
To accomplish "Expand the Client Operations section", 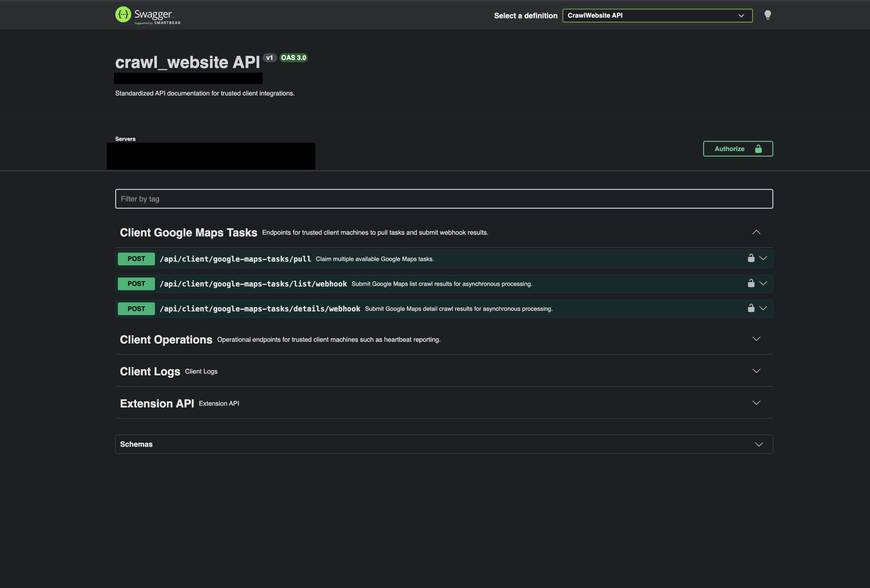I will point(756,339).
